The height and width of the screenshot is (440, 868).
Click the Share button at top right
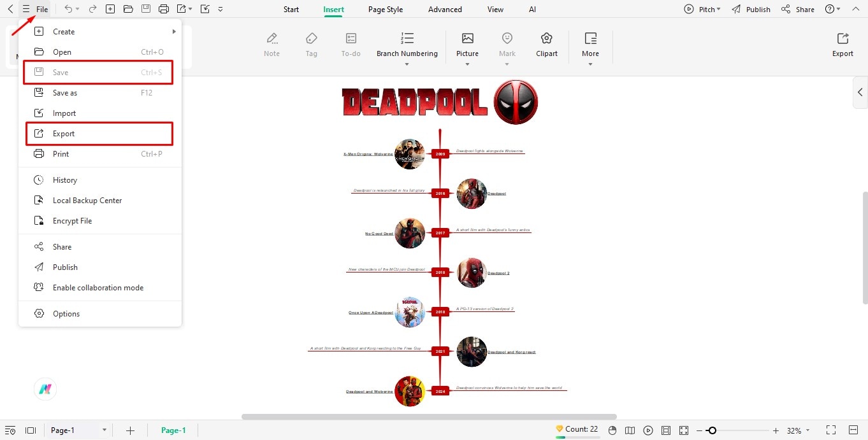point(798,9)
